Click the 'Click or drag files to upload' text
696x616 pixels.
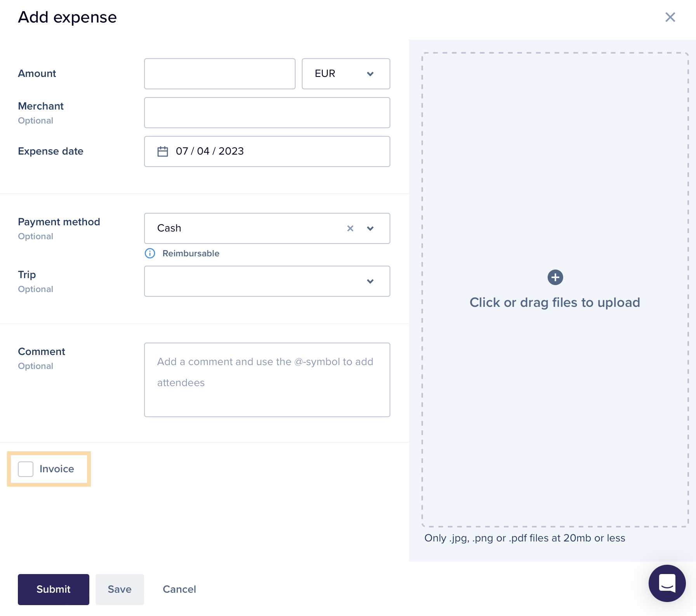point(555,303)
